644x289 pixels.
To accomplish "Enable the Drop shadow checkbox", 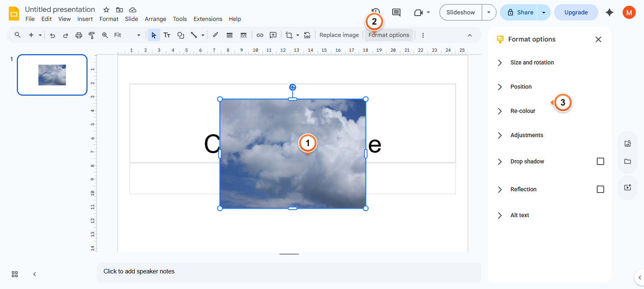I will 600,161.
